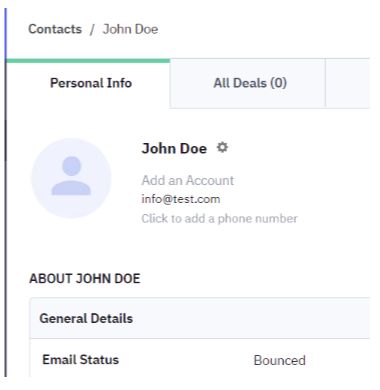Select the John Doe contact name heading

[x=174, y=148]
